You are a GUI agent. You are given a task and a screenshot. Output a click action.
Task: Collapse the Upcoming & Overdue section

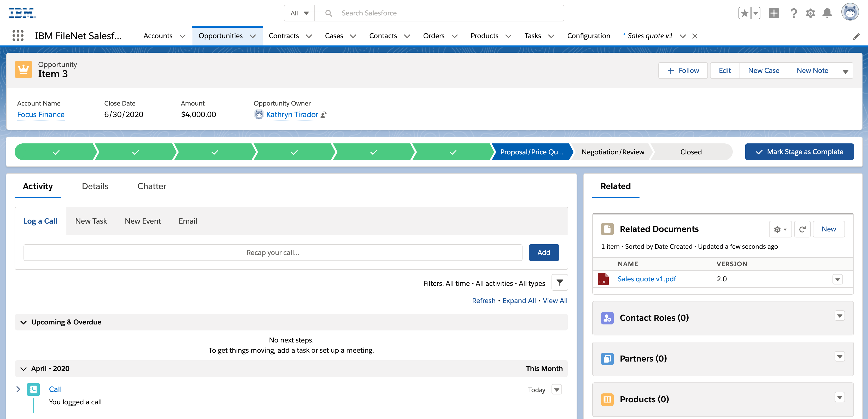pyautogui.click(x=24, y=322)
